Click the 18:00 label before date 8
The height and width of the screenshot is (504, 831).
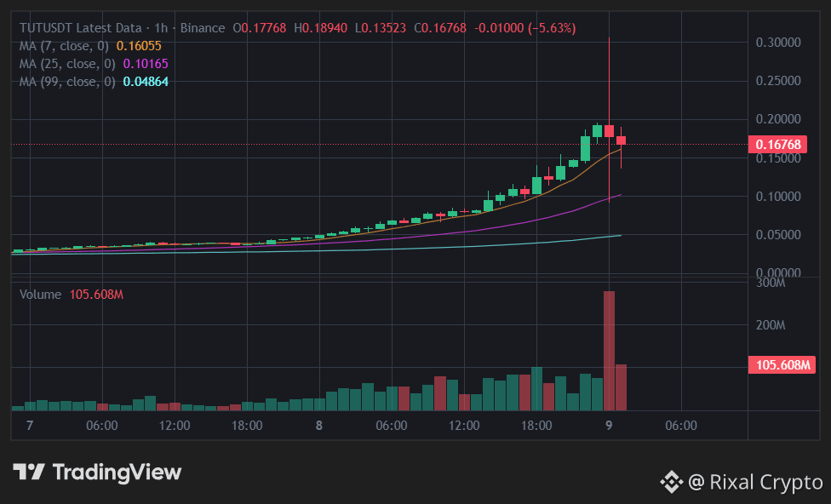[x=247, y=426]
